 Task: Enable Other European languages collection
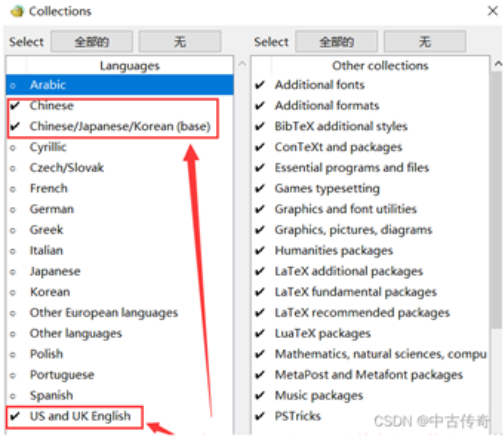click(x=120, y=313)
